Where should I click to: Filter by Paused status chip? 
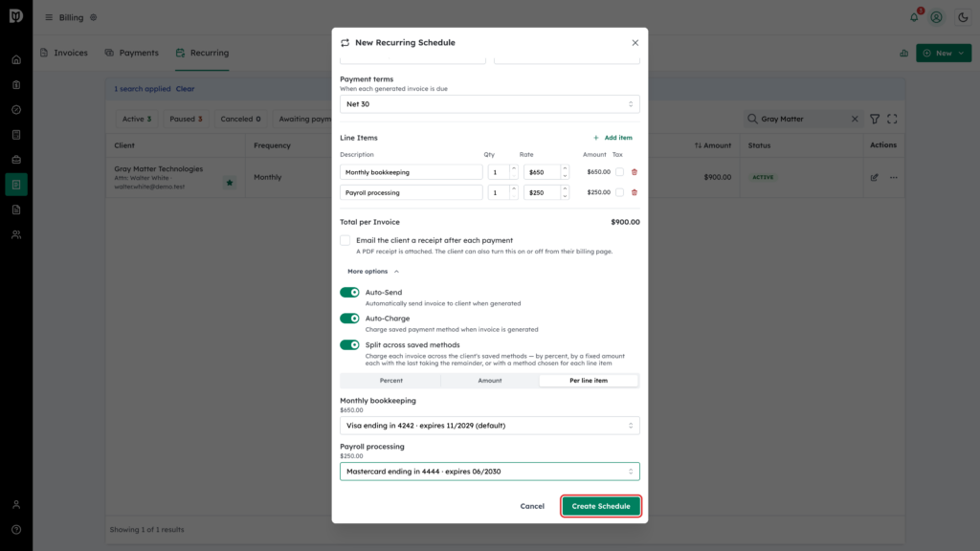tap(186, 119)
